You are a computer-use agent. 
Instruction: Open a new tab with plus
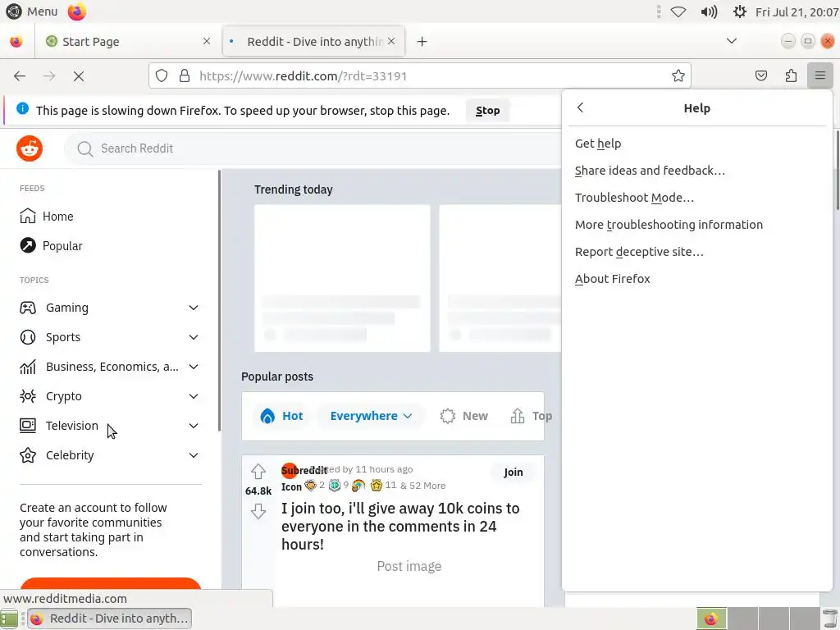(x=422, y=41)
